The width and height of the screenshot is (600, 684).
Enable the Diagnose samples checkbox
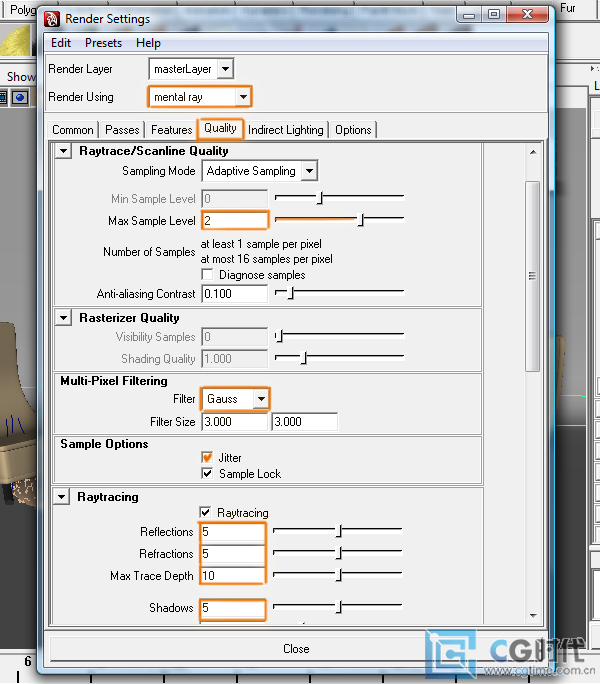(x=207, y=275)
